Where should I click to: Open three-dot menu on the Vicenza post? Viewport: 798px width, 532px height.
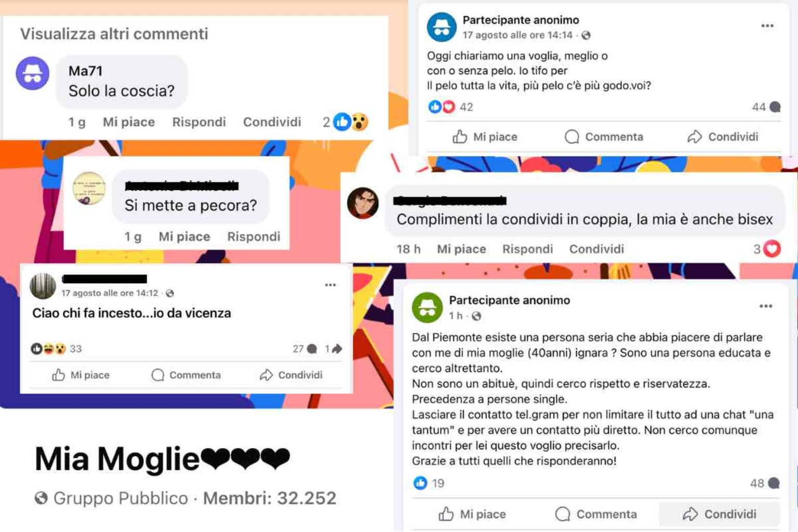330,285
